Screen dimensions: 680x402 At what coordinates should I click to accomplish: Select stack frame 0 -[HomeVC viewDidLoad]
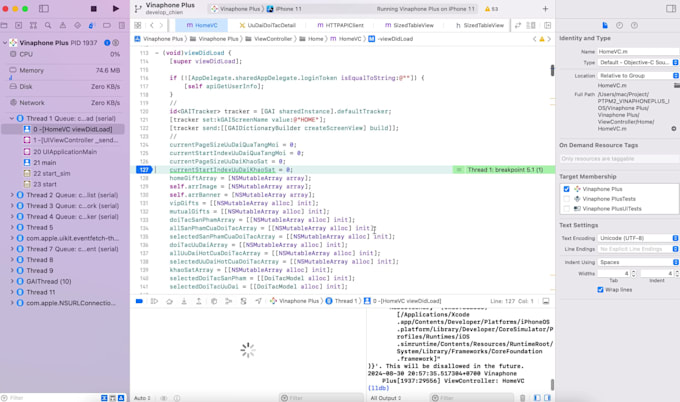click(63, 129)
